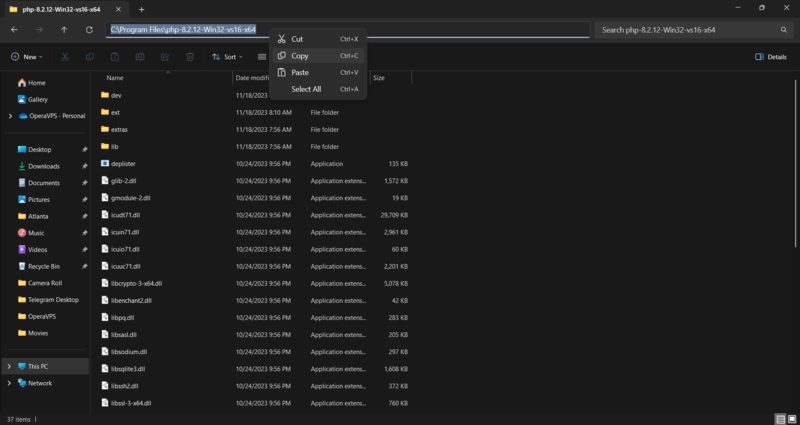Image resolution: width=800 pixels, height=425 pixels.
Task: Open the New item dropdown
Action: click(28, 57)
